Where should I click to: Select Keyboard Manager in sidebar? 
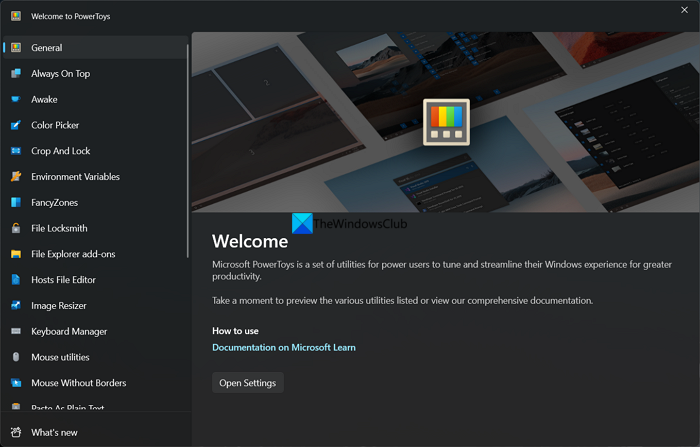95,331
